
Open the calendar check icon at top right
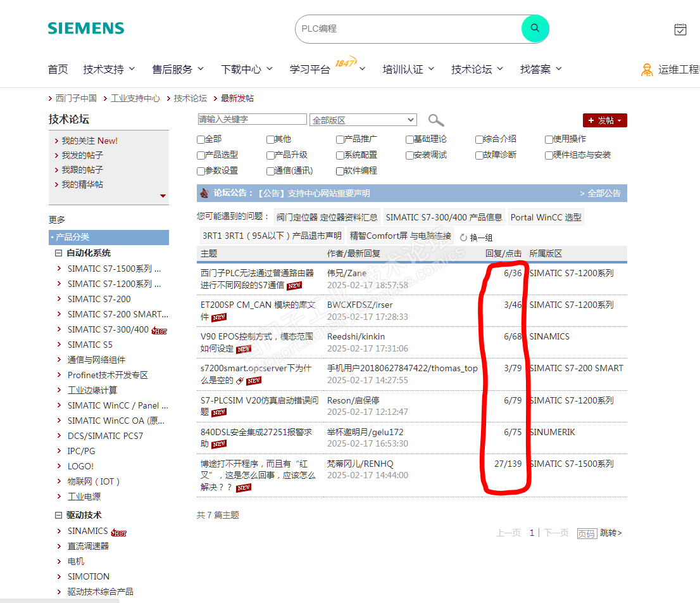[x=680, y=30]
